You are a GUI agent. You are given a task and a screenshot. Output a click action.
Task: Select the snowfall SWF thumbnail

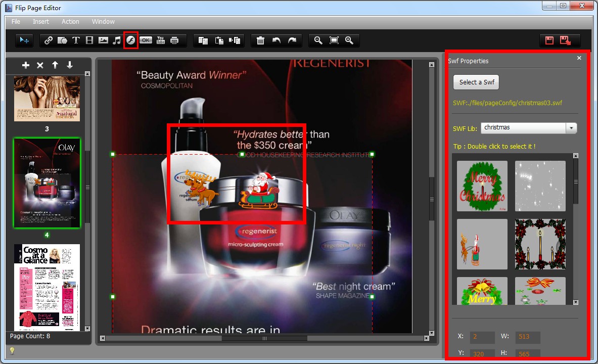pos(540,186)
